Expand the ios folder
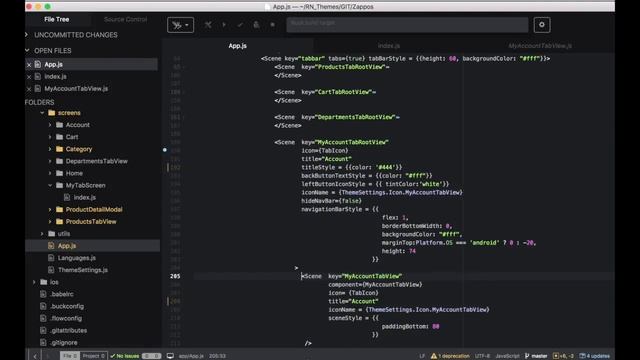The image size is (640, 360). pyautogui.click(x=34, y=282)
